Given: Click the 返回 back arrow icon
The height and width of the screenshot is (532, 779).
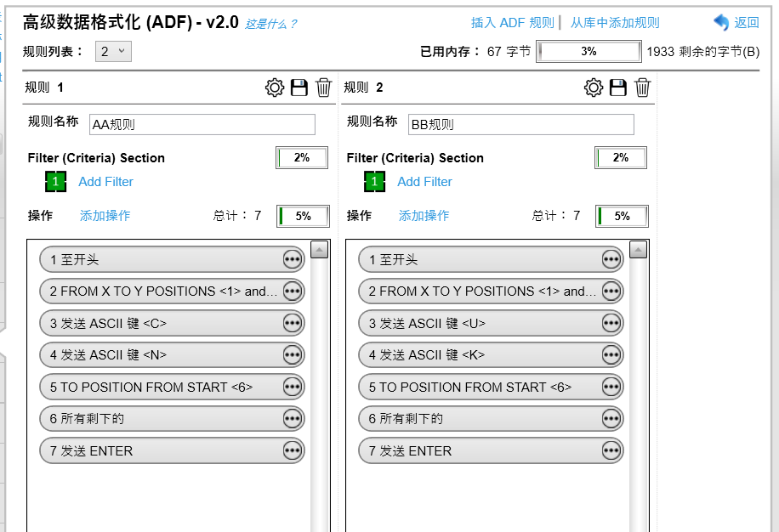Looking at the screenshot, I should click(x=721, y=23).
